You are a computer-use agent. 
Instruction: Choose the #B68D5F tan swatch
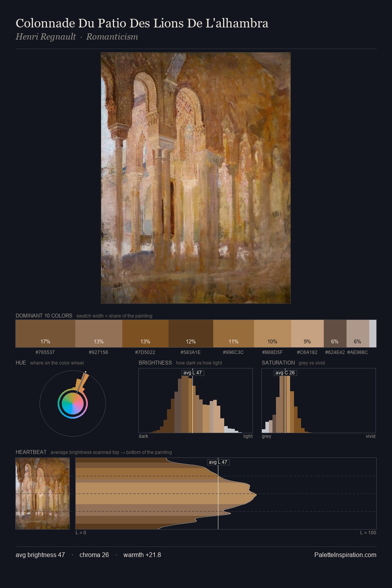272,334
